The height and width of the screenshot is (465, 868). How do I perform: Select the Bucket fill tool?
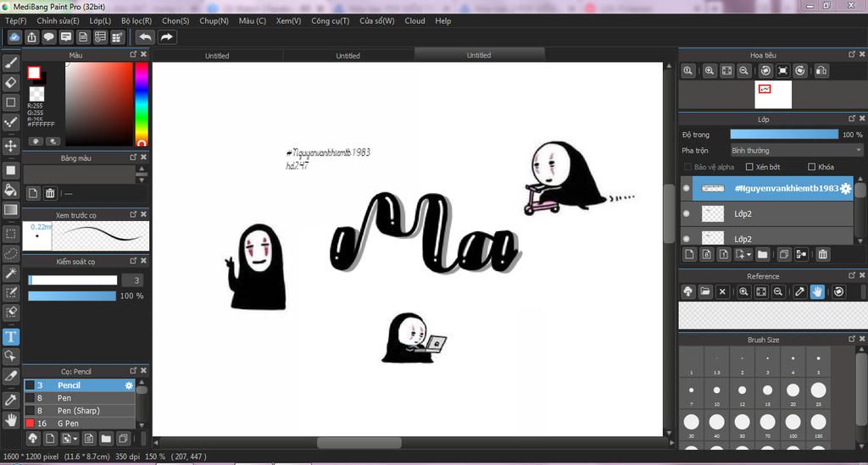pos(10,191)
